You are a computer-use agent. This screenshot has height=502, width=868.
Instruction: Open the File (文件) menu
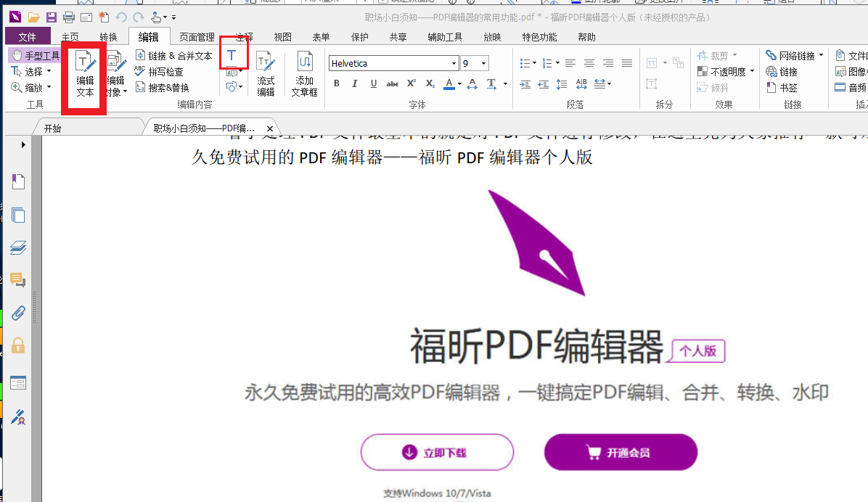tap(27, 37)
